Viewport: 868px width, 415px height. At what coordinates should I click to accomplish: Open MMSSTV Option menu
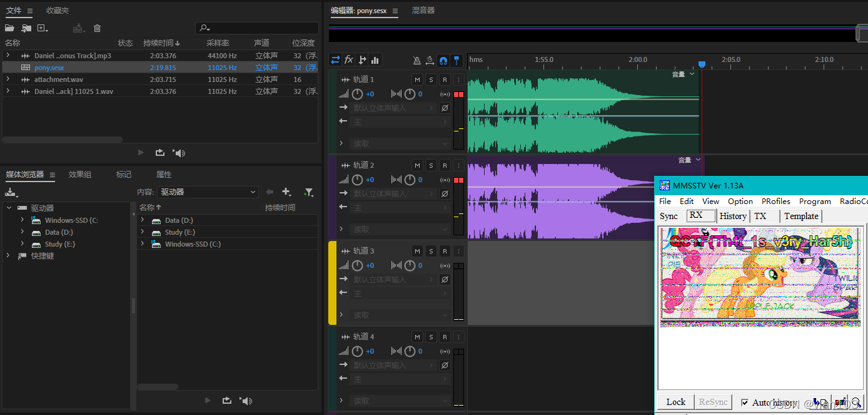pos(740,202)
